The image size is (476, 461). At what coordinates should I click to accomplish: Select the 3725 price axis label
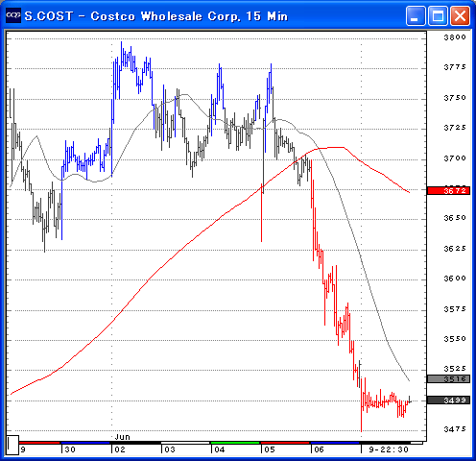(455, 128)
